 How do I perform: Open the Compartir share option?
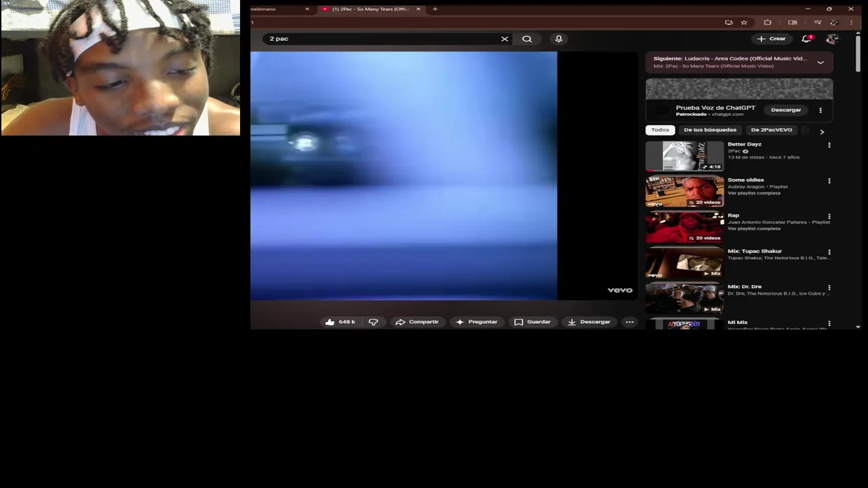point(417,322)
